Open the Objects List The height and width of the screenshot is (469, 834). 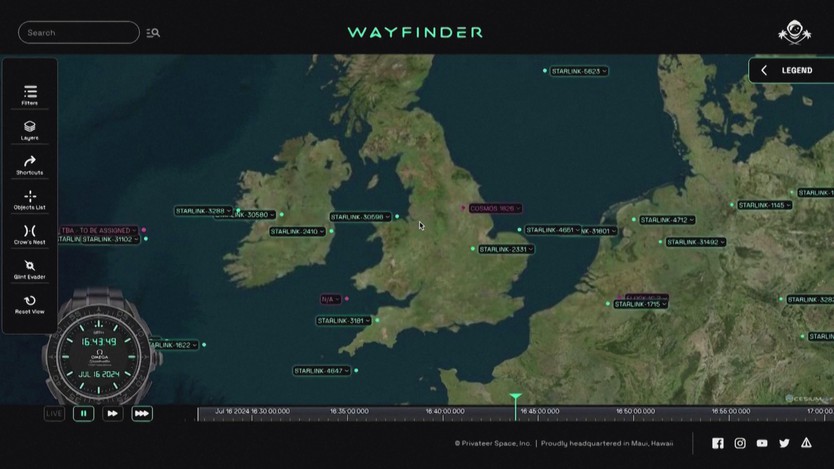pos(30,200)
